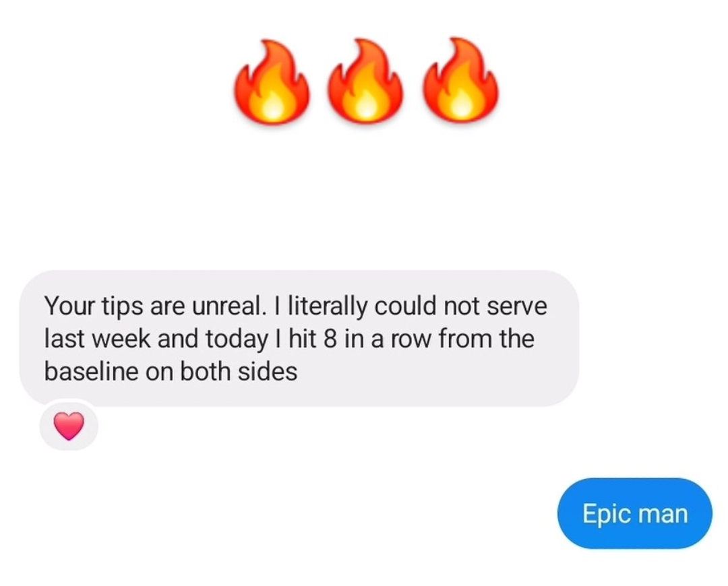
Task: Click "in a row" in the message
Action: [x=388, y=339]
